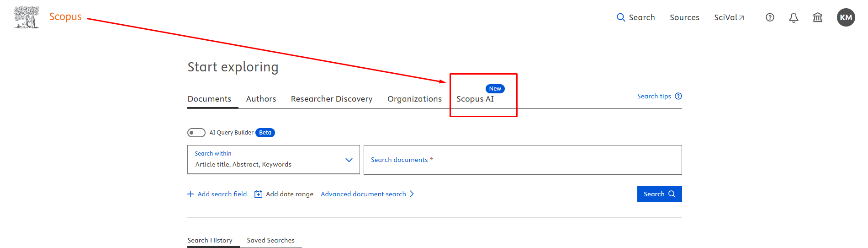Open Advanced document search
868x248 pixels.
coord(367,194)
